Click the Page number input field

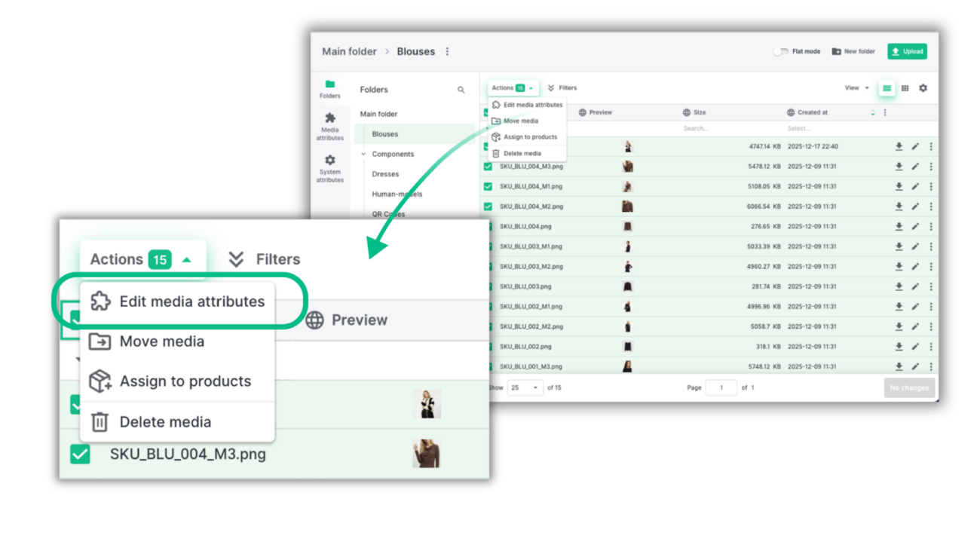[721, 387]
